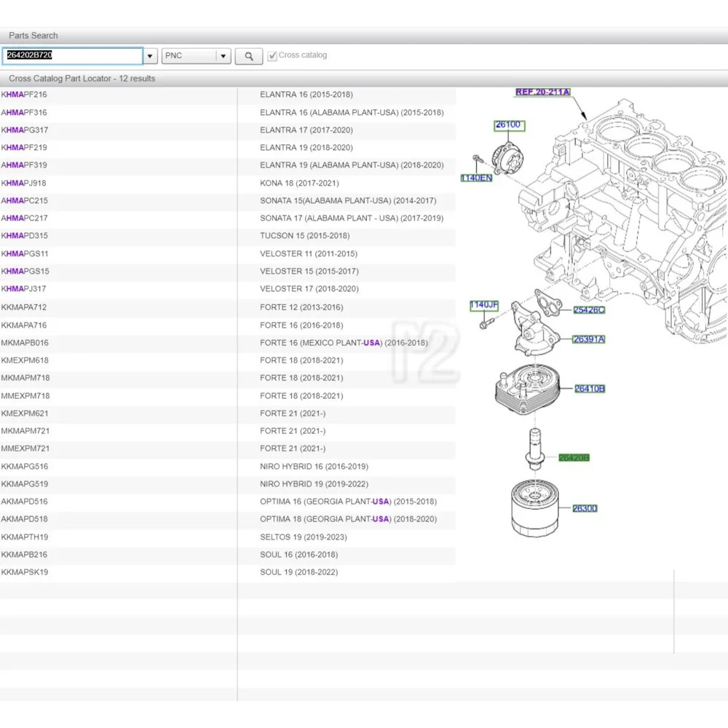Select highlighted part callout 26420B
This screenshot has width=728, height=728.
(574, 458)
